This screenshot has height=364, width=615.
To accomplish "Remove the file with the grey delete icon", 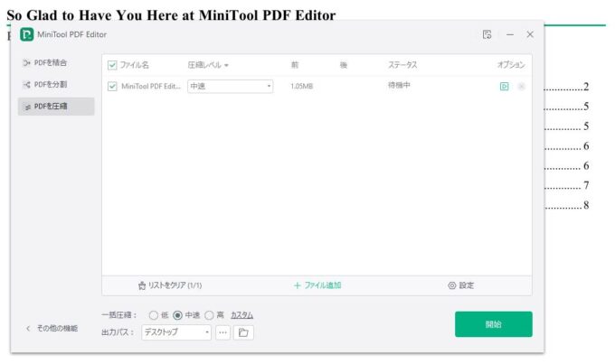I will coord(521,86).
